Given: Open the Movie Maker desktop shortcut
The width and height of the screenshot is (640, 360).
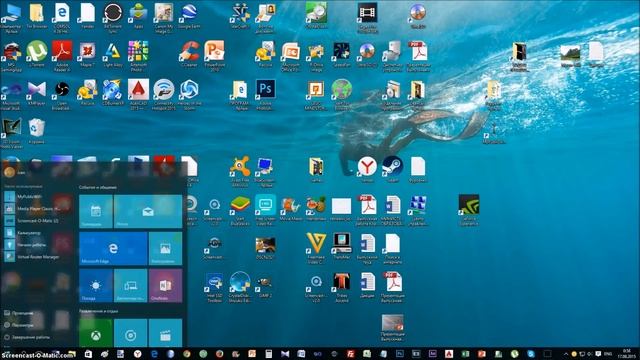Looking at the screenshot, I should (x=291, y=209).
